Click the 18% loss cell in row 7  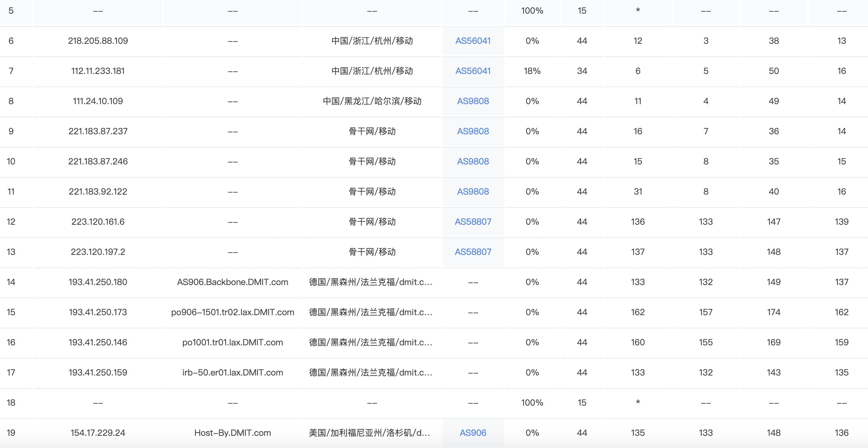[x=532, y=71]
